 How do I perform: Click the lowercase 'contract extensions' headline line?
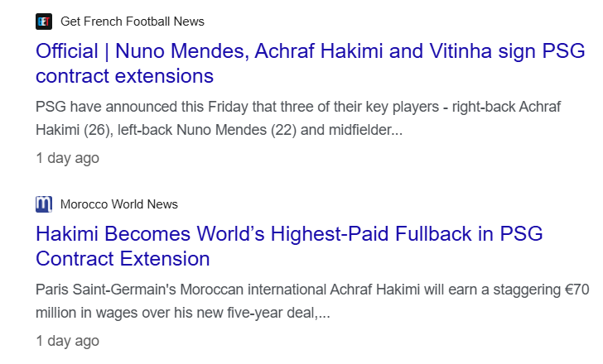coord(124,76)
